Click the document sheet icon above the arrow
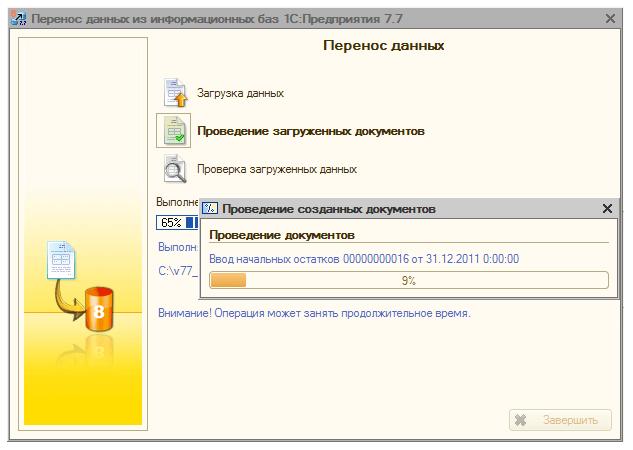633x450 pixels. tap(61, 260)
